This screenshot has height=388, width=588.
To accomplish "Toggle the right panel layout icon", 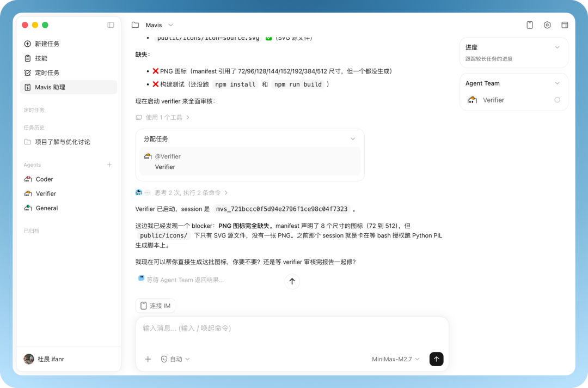I will pos(565,25).
